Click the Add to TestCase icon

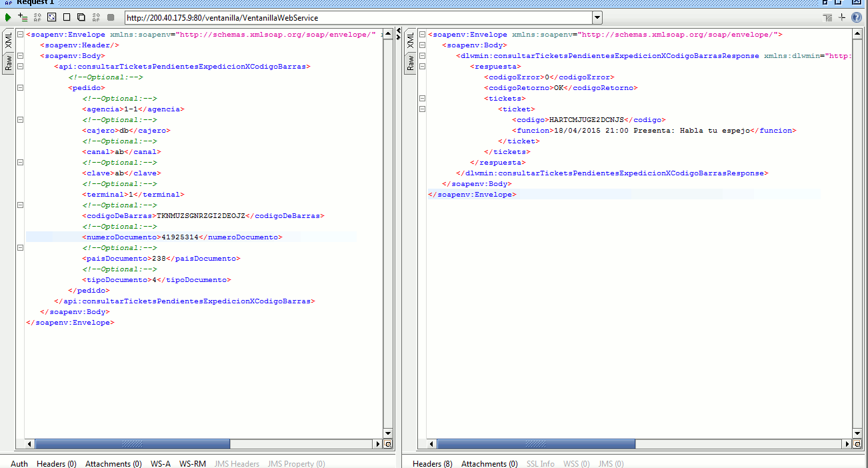tap(23, 17)
